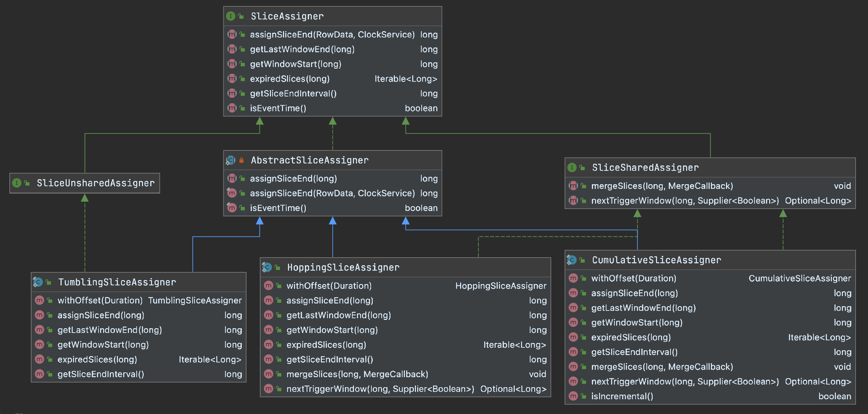868x414 pixels.
Task: Click the class icon of TumblingSliceAssigner
Action: coord(38,282)
